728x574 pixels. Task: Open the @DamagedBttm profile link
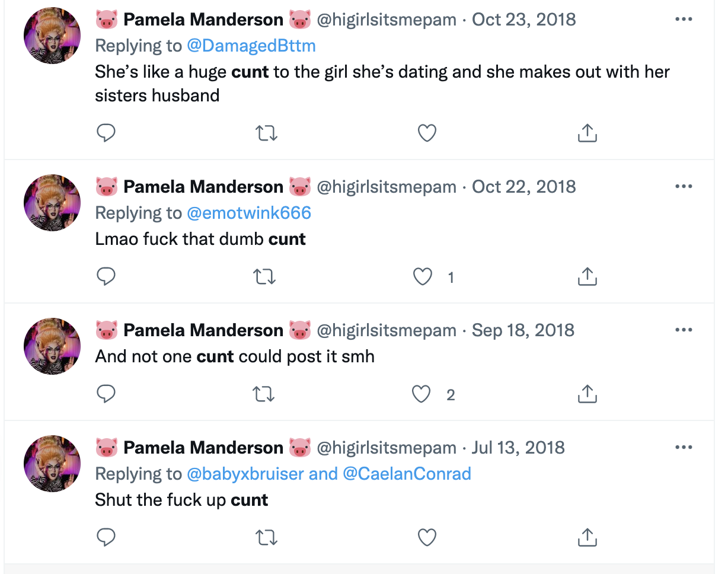click(251, 46)
